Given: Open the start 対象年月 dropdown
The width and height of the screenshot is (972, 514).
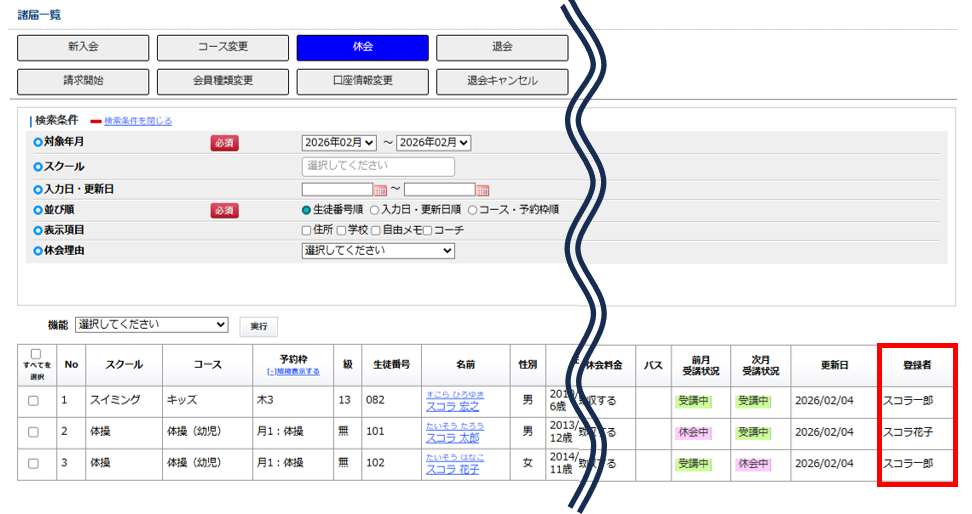Looking at the screenshot, I should pyautogui.click(x=339, y=143).
